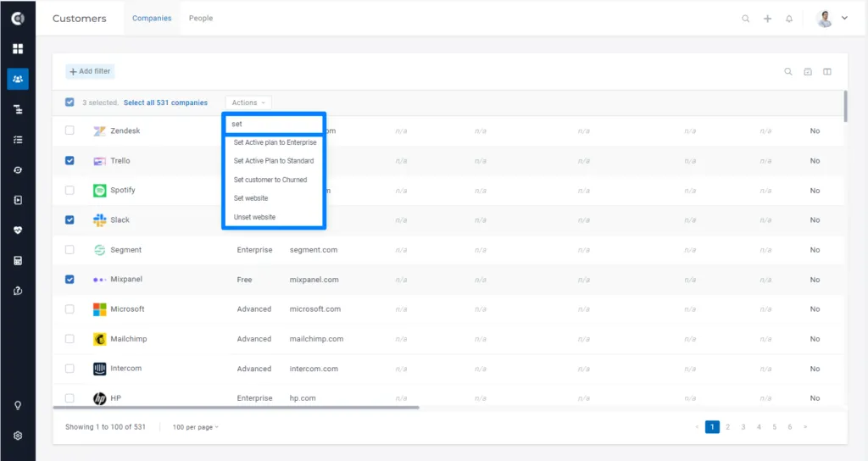Toggle the select-all checkbox in header row
This screenshot has height=461, width=868.
point(70,103)
